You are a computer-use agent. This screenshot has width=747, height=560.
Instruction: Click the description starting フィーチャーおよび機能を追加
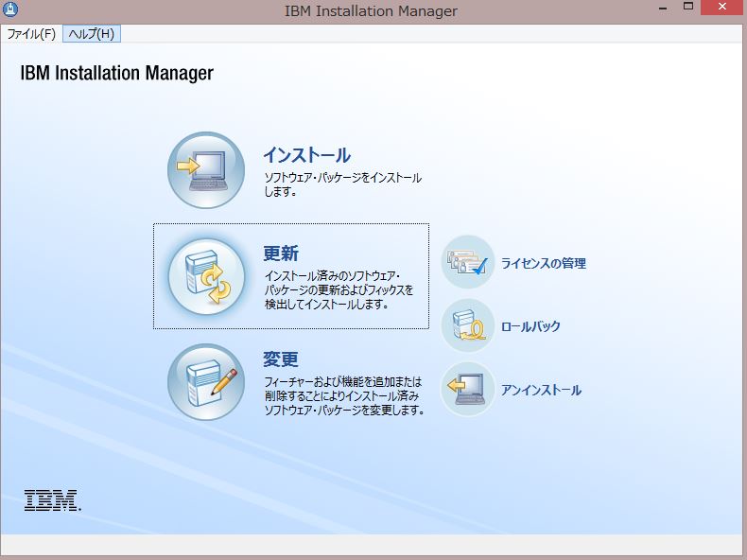(344, 395)
